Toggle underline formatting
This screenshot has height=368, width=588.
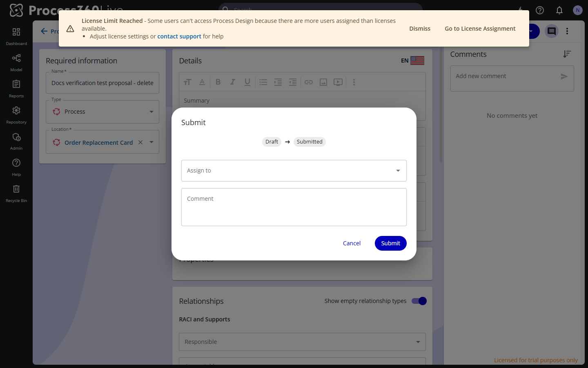pos(247,82)
